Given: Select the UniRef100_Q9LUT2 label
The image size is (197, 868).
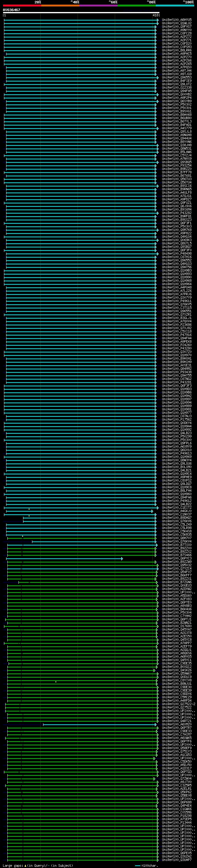Looking at the screenshot, I should [x=176, y=84].
